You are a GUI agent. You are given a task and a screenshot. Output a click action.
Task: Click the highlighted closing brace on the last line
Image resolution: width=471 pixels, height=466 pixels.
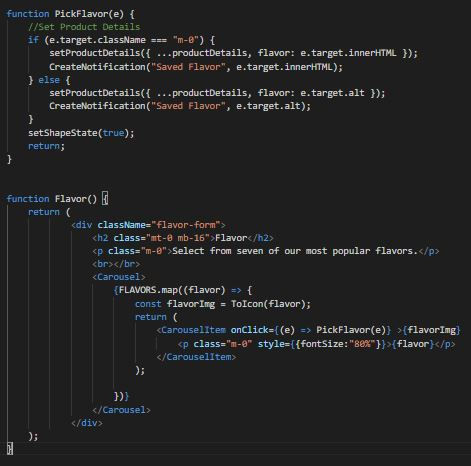10,448
